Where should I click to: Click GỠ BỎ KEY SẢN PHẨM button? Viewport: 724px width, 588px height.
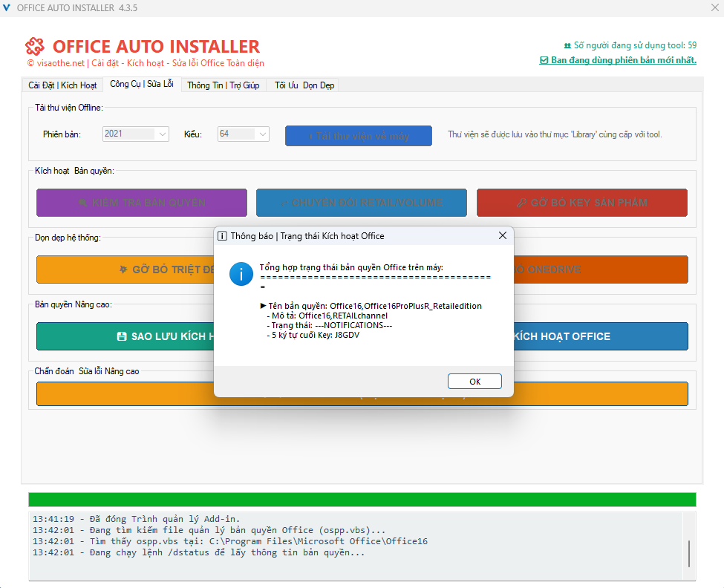point(581,203)
